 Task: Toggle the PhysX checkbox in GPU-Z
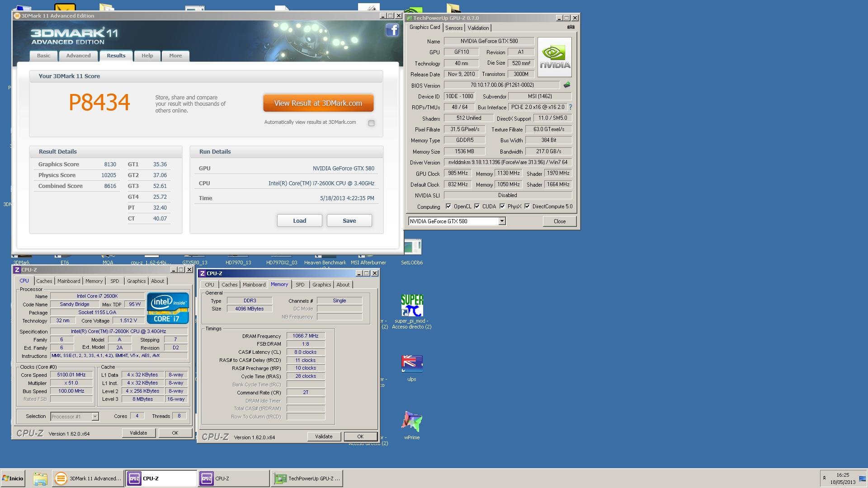(502, 206)
